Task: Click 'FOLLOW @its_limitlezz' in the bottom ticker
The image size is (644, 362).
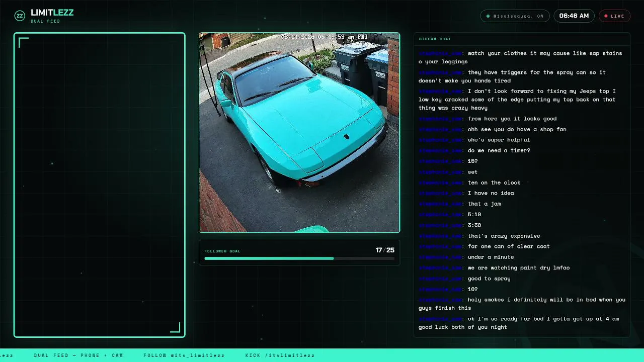Action: (x=184, y=355)
